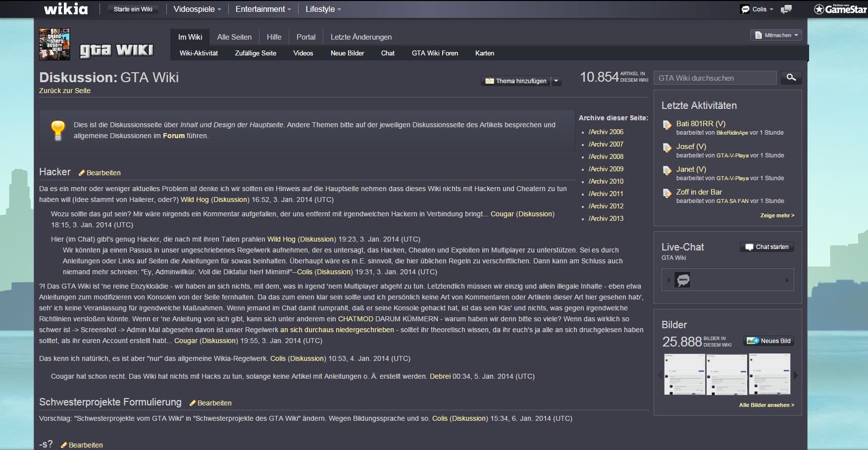Click the Thema hinzufügen button

[x=516, y=81]
